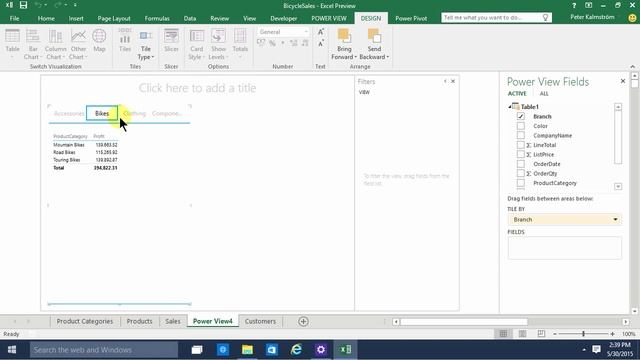Check the CompanyName field checkbox
Screen dimensions: 640x360
521,135
